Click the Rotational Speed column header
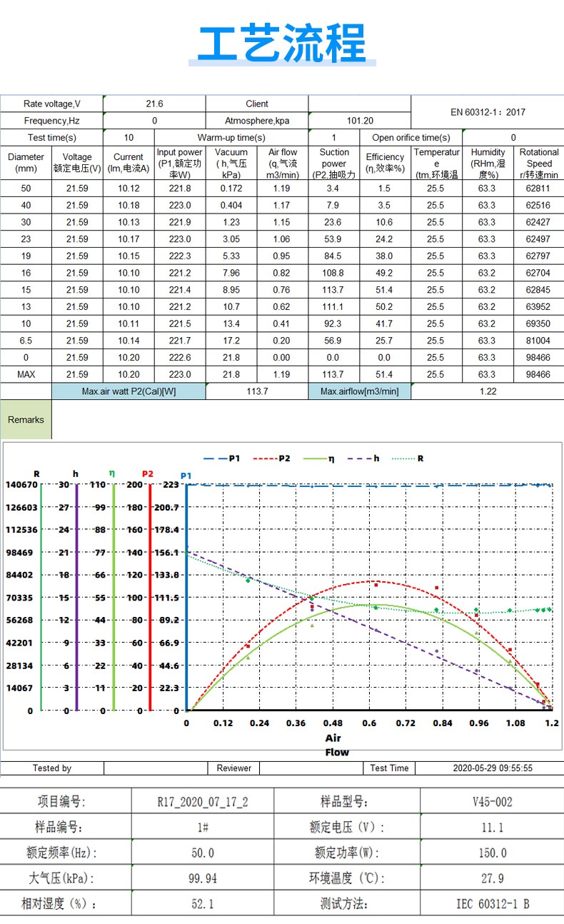The image size is (564, 924). (538, 163)
